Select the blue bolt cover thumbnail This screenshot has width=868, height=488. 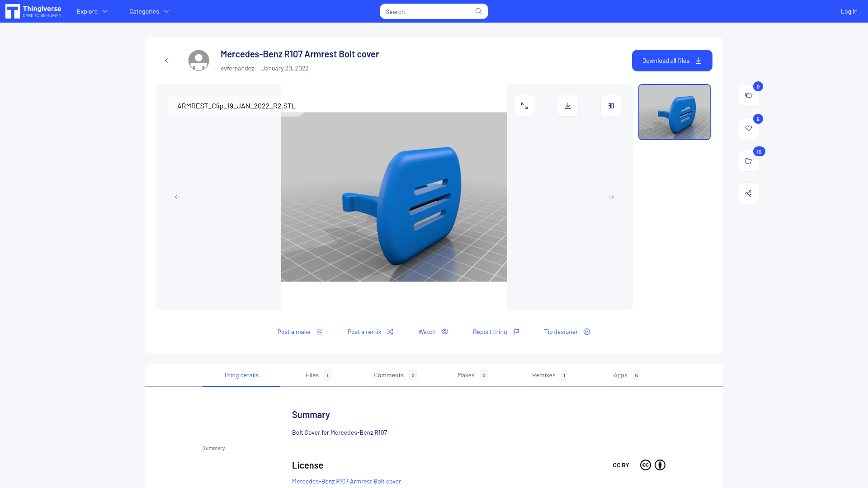pos(675,112)
